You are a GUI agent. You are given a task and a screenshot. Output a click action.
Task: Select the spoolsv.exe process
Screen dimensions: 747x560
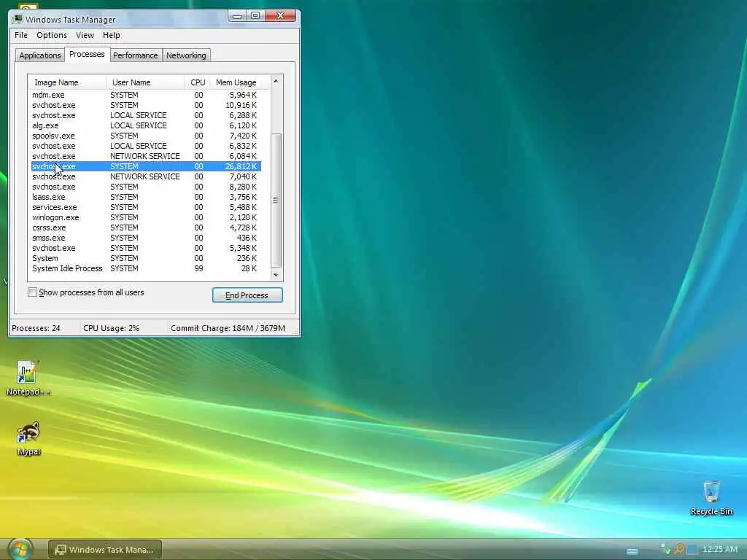point(146,136)
